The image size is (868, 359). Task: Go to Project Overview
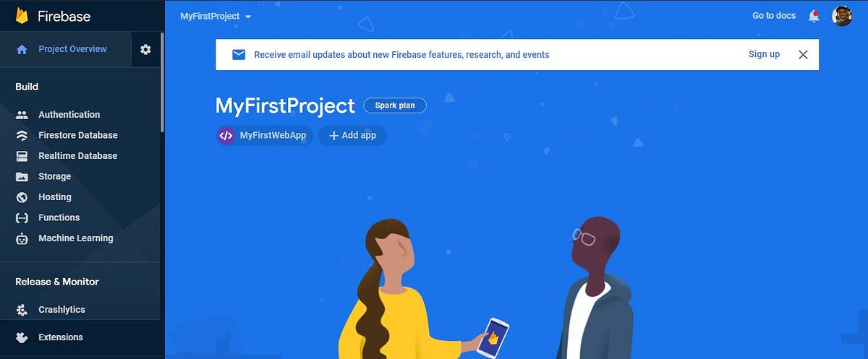(x=72, y=49)
